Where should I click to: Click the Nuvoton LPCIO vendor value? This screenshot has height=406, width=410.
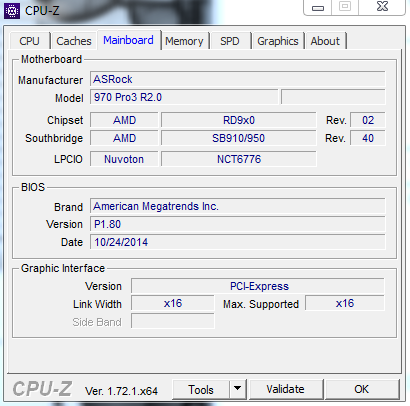tap(124, 159)
